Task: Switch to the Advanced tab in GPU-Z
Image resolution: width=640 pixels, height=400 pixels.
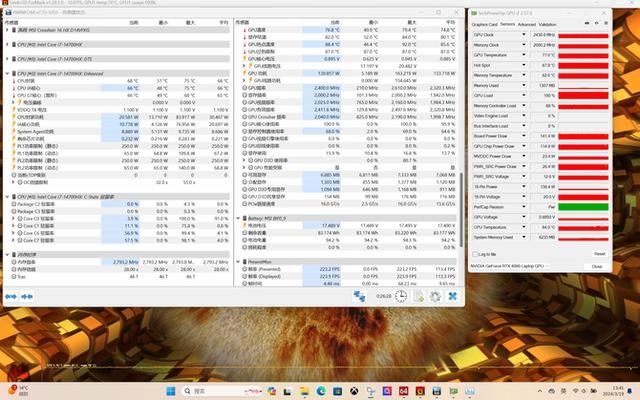Action: [x=526, y=24]
